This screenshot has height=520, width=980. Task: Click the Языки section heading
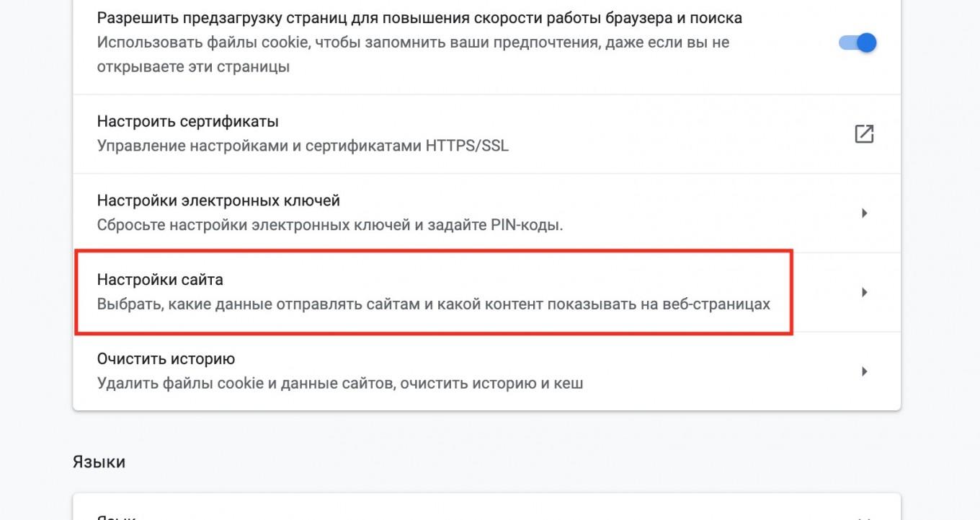coord(99,462)
